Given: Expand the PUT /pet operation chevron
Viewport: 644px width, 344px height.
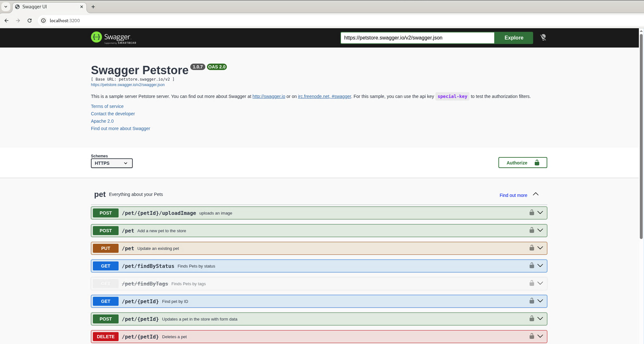Looking at the screenshot, I should coord(540,248).
